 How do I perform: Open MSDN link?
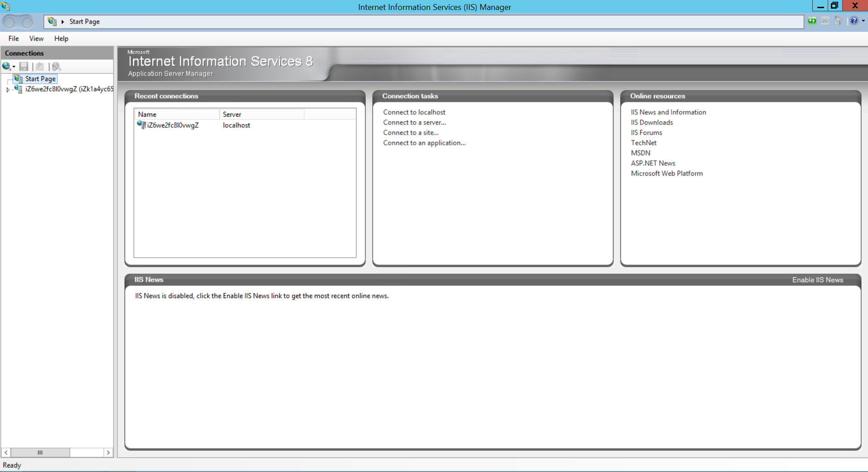click(x=640, y=153)
